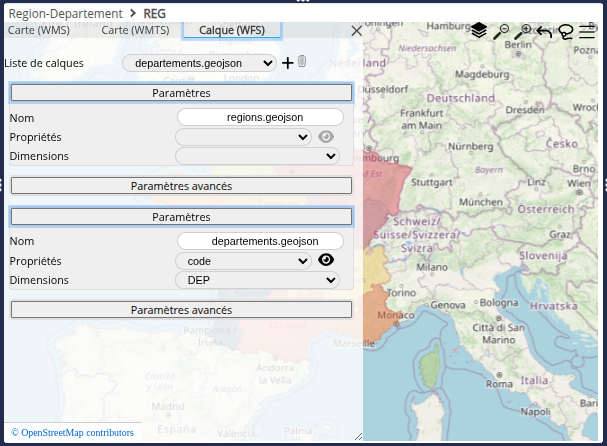Toggle visibility eye for regions.geojson properties
607x446 pixels.
[326, 137]
